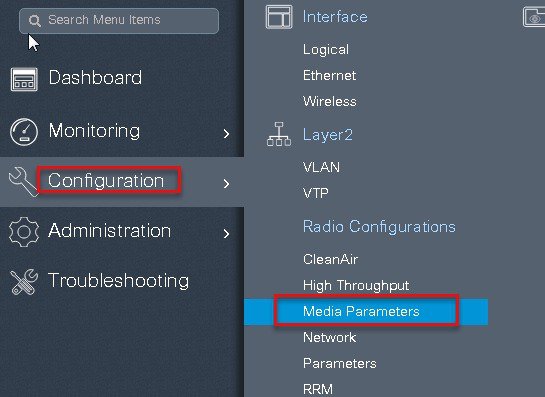
Task: Click the Layer2 network tree icon
Action: click(x=279, y=134)
